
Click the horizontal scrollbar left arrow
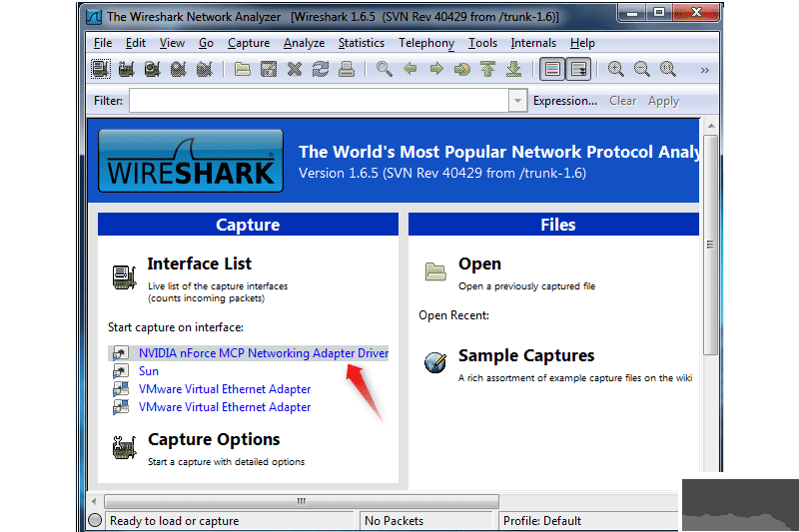94,501
